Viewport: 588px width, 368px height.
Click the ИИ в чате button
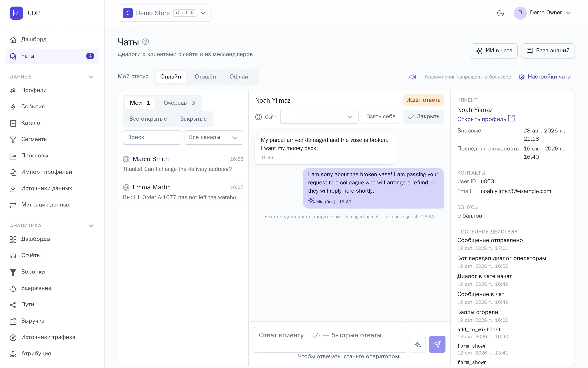pos(494,51)
